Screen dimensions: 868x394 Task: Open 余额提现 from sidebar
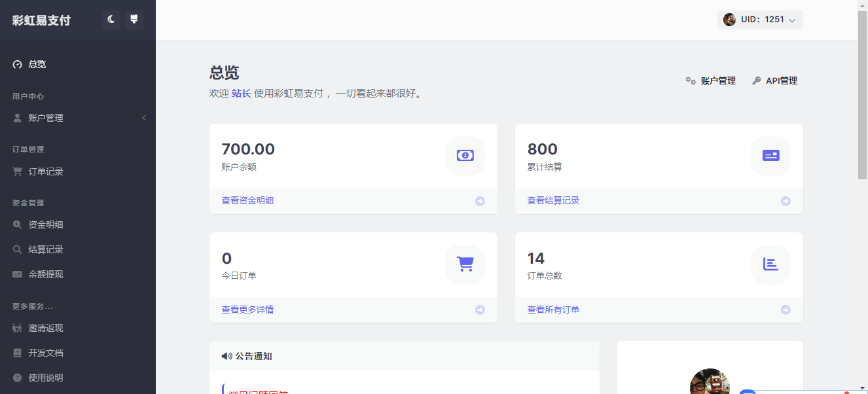coord(45,274)
